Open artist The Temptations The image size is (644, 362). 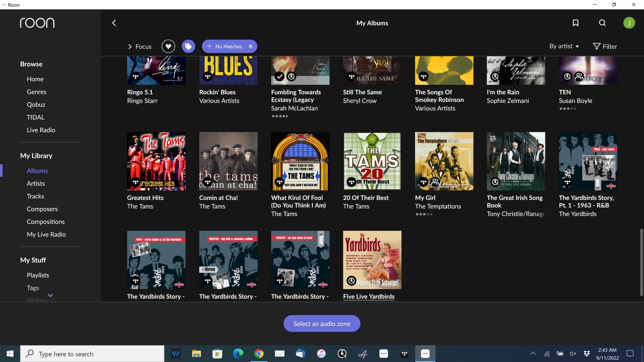tap(438, 206)
